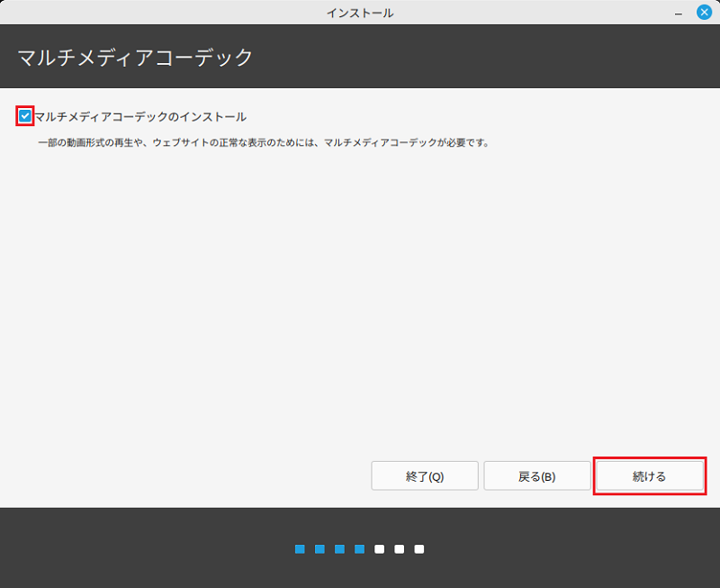Image resolution: width=720 pixels, height=588 pixels.
Task: Quit installer via 終了(Q) button
Action: 425,476
